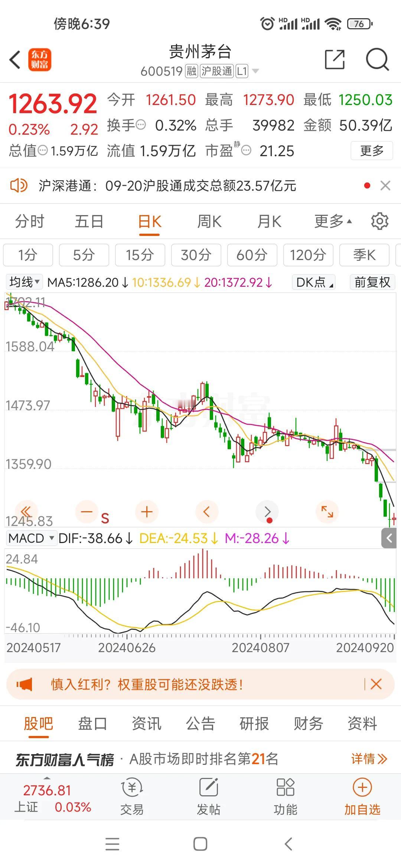Go back with the top-left arrow
Image resolution: width=401 pixels, height=868 pixels.
coord(15,60)
